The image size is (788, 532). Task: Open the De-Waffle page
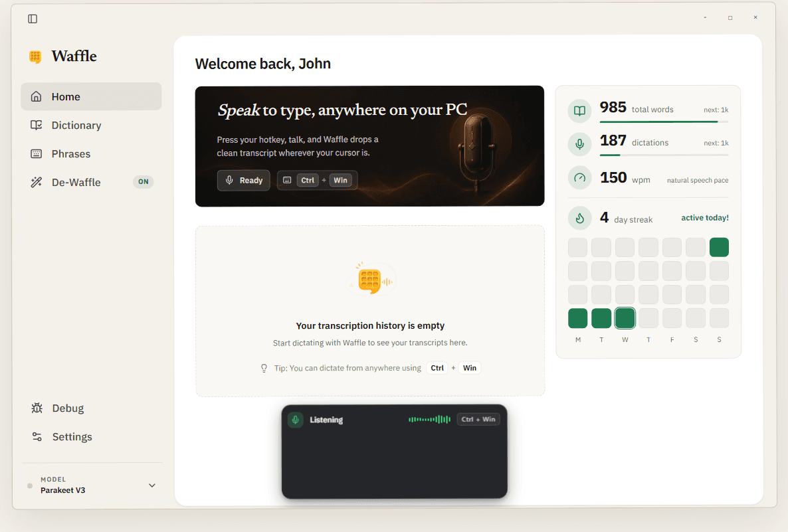point(91,182)
